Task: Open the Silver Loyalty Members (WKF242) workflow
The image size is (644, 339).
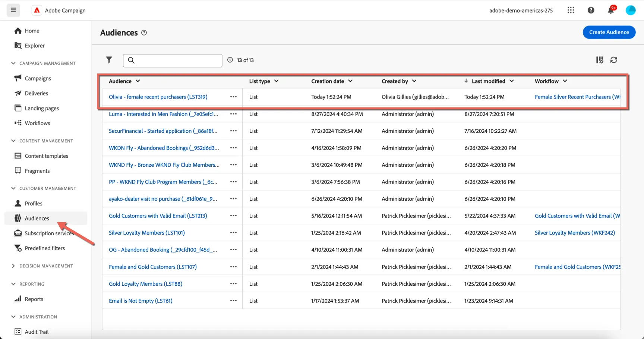Action: point(575,233)
